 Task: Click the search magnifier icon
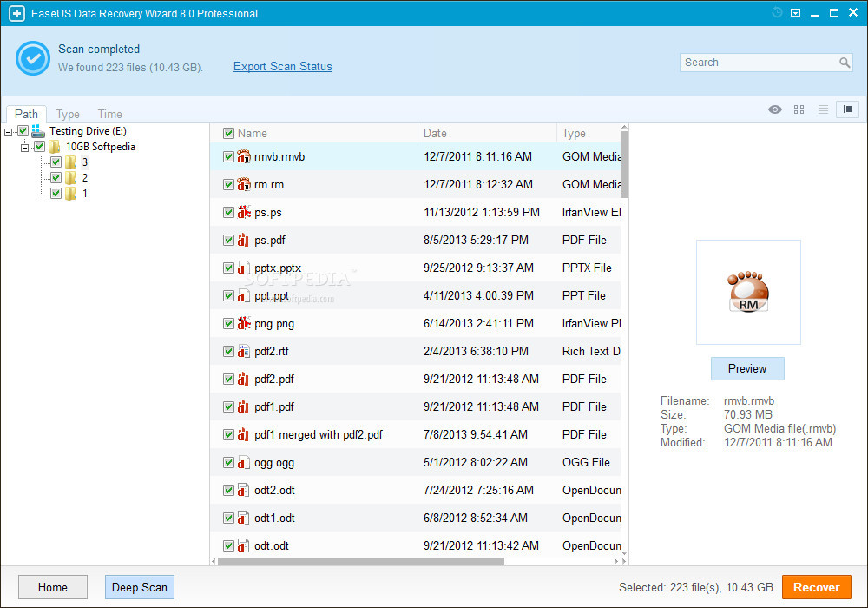845,63
